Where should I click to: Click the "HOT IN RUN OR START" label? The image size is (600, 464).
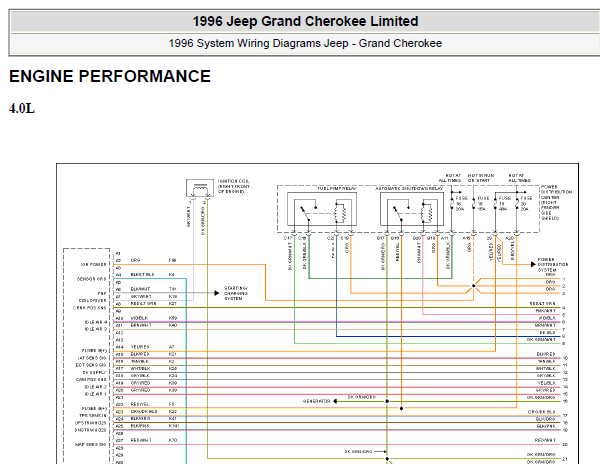pos(481,178)
